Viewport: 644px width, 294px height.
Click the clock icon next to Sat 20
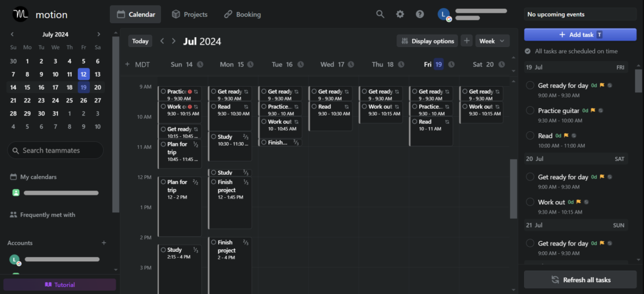click(x=501, y=65)
